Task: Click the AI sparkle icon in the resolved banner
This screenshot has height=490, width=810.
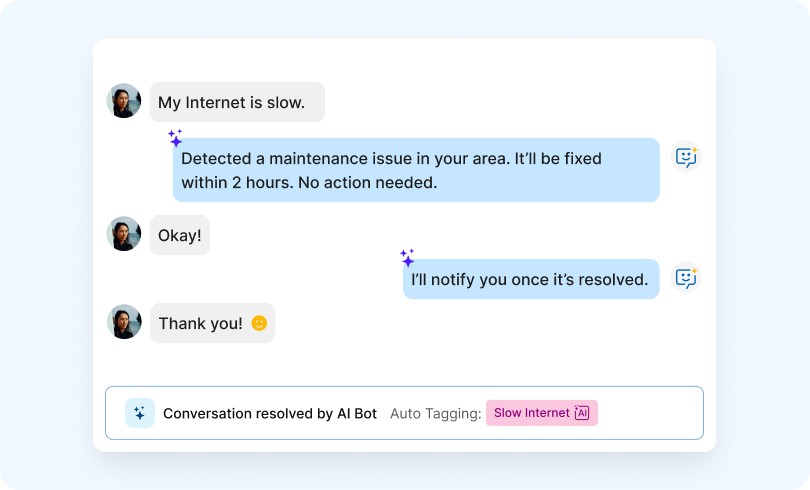Action: [140, 413]
